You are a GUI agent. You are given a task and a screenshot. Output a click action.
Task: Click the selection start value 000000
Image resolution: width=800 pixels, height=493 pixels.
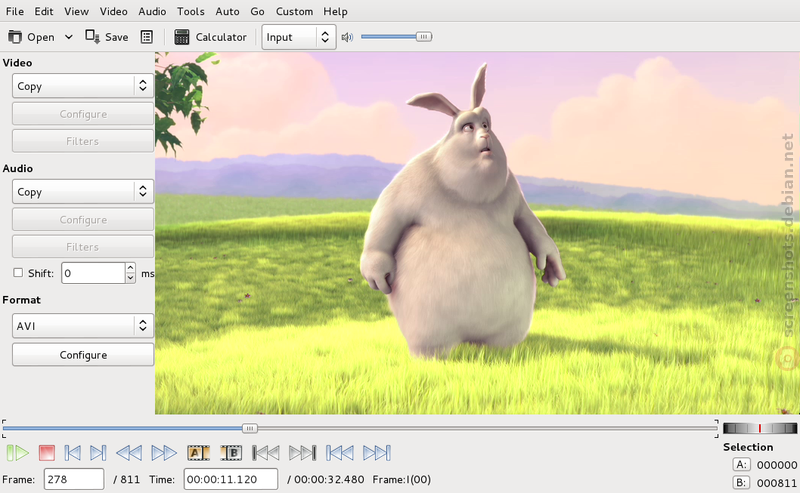[777, 465]
